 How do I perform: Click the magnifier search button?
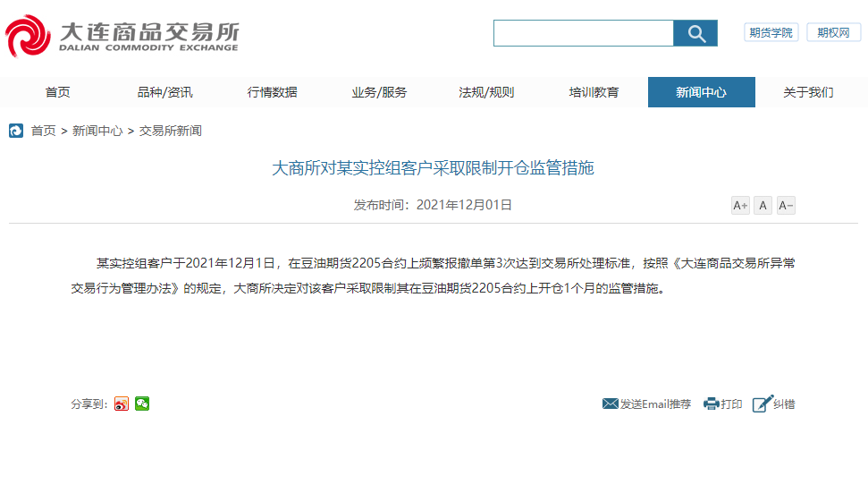pyautogui.click(x=695, y=33)
